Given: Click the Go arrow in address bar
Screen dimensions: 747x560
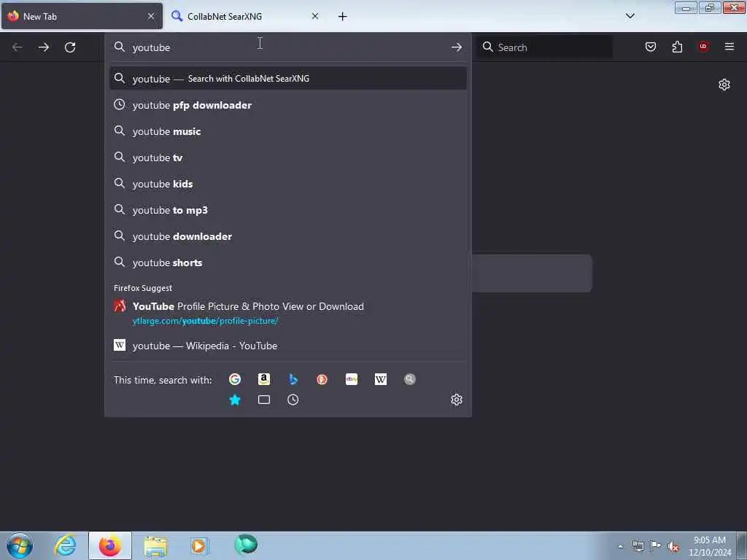Looking at the screenshot, I should pos(457,47).
